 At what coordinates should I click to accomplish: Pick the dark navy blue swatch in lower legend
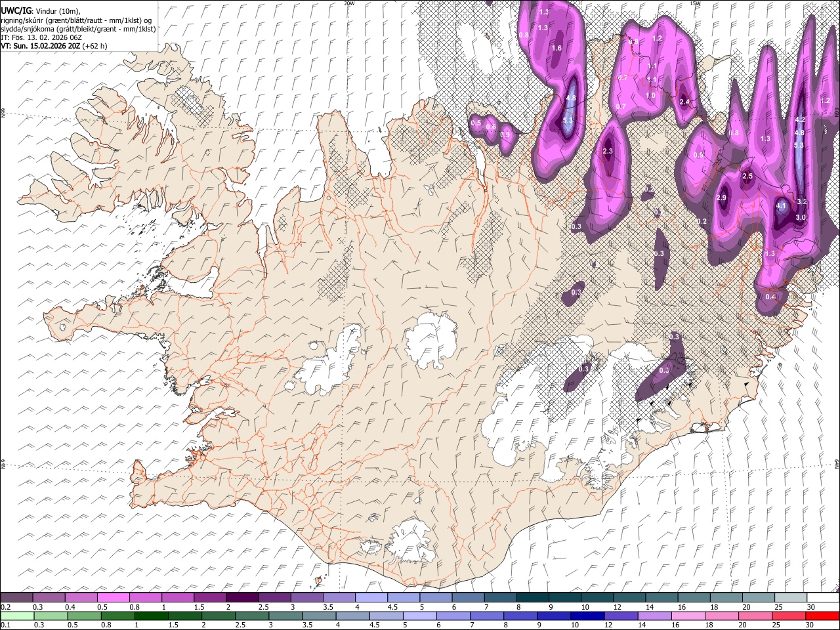point(587,616)
